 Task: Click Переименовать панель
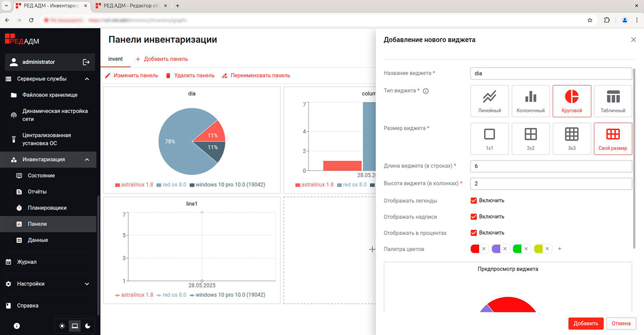pyautogui.click(x=256, y=76)
